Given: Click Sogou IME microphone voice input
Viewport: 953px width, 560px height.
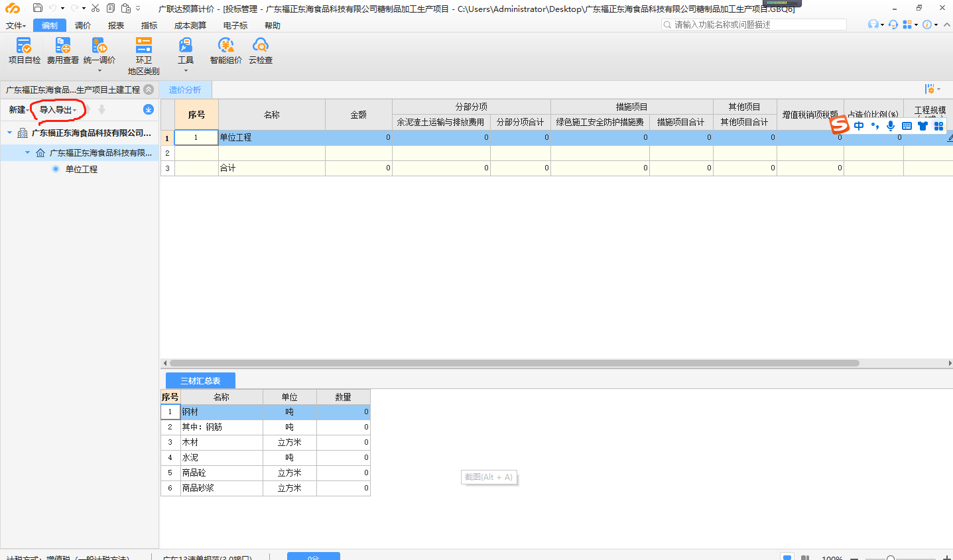Looking at the screenshot, I should [891, 126].
